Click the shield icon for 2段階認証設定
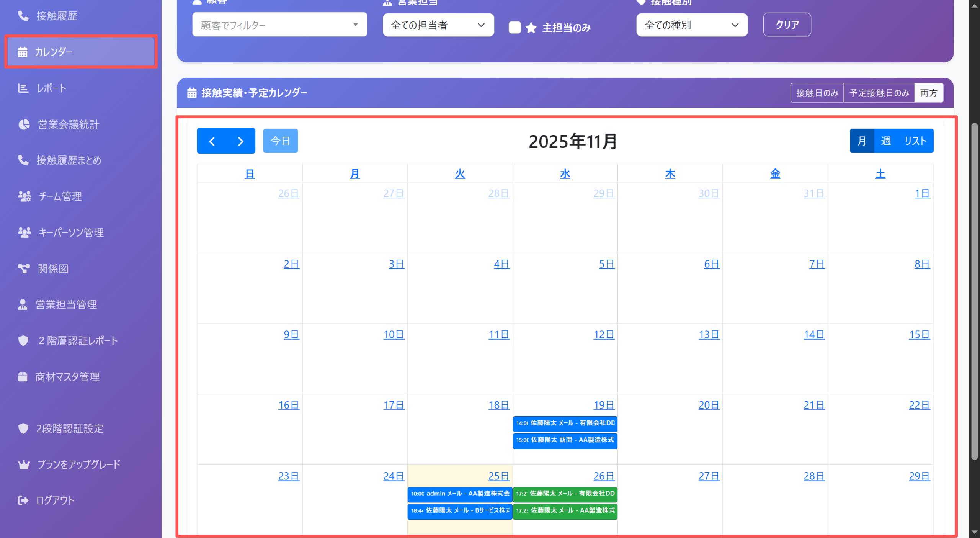This screenshot has width=980, height=538. pyautogui.click(x=23, y=428)
